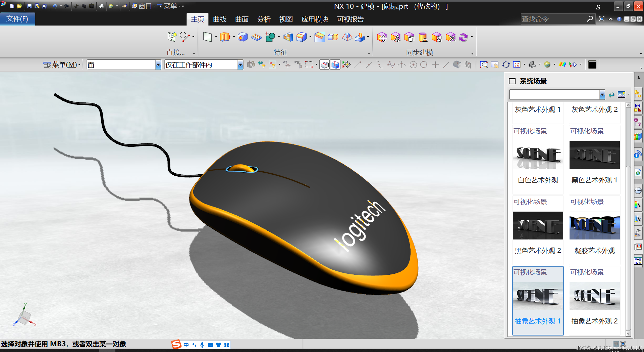
Task: Switch to the 曲面 ribbon tab
Action: (242, 19)
